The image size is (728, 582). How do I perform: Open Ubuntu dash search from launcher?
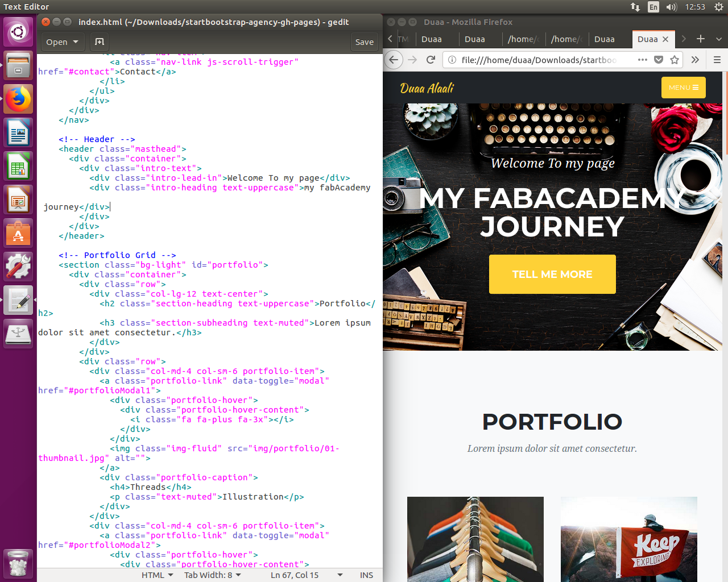(18, 32)
